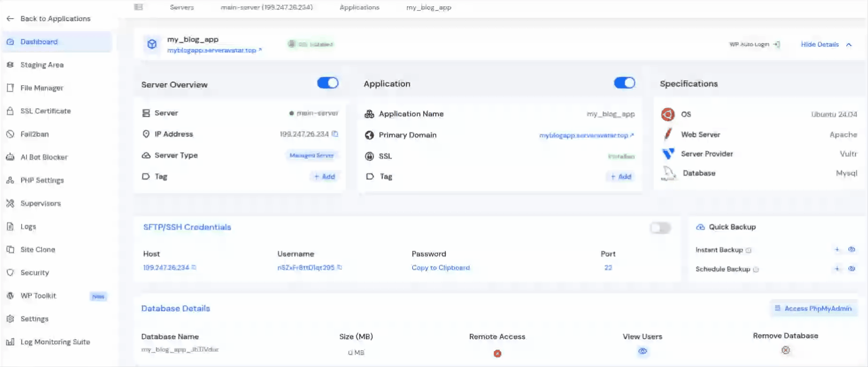Click Managed Server badge
This screenshot has width=868, height=367.
coord(312,155)
